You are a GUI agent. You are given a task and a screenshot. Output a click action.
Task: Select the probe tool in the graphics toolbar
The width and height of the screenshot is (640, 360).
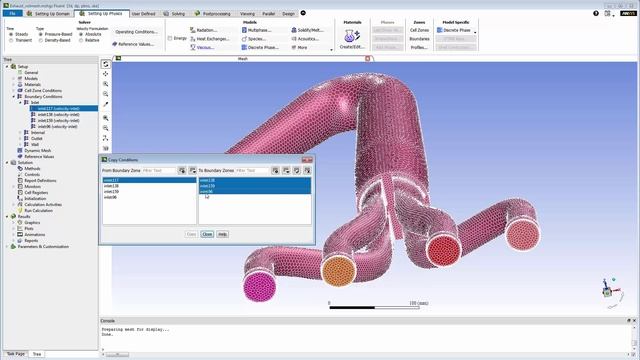click(x=106, y=104)
